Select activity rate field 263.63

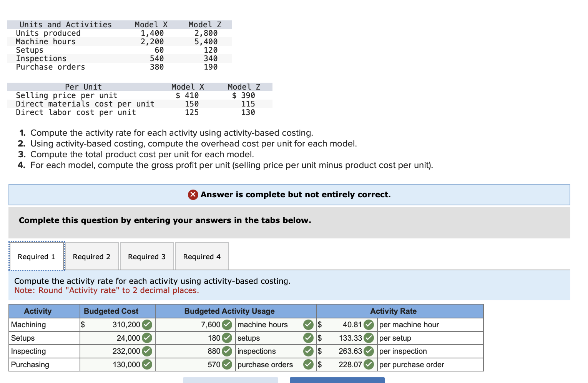coord(347,351)
